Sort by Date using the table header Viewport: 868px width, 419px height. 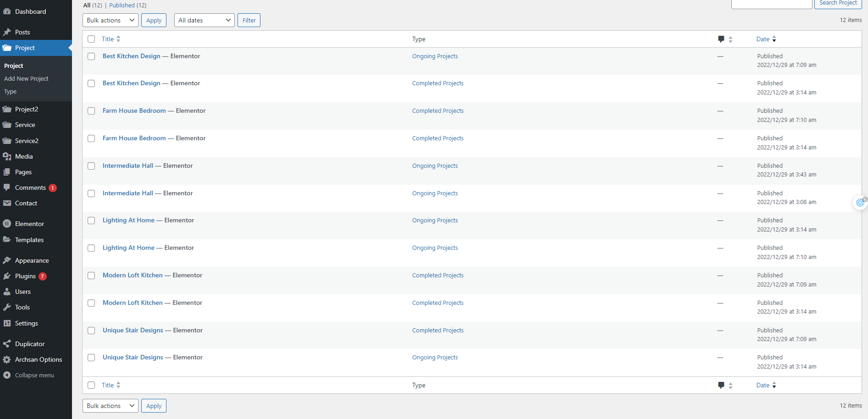coord(766,39)
